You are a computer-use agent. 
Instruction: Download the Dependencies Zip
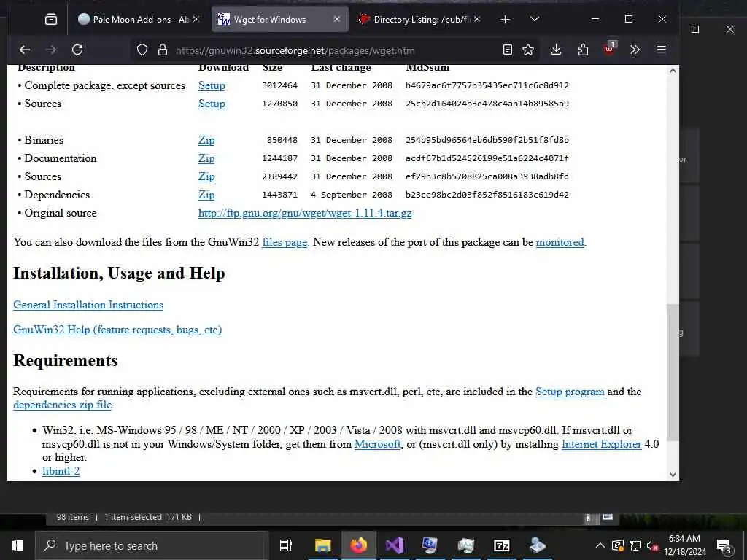206,195
